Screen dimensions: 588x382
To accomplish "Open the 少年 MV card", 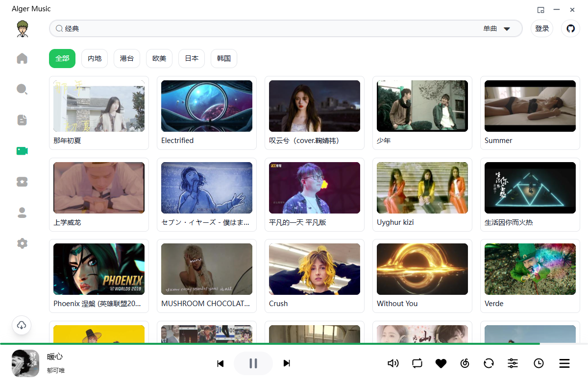I will [422, 113].
